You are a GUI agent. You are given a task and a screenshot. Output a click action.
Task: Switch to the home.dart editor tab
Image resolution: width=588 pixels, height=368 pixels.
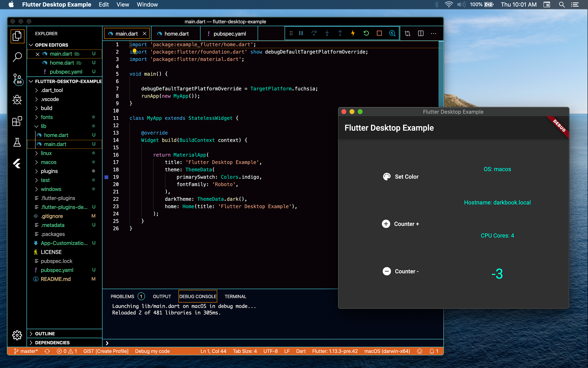[176, 33]
